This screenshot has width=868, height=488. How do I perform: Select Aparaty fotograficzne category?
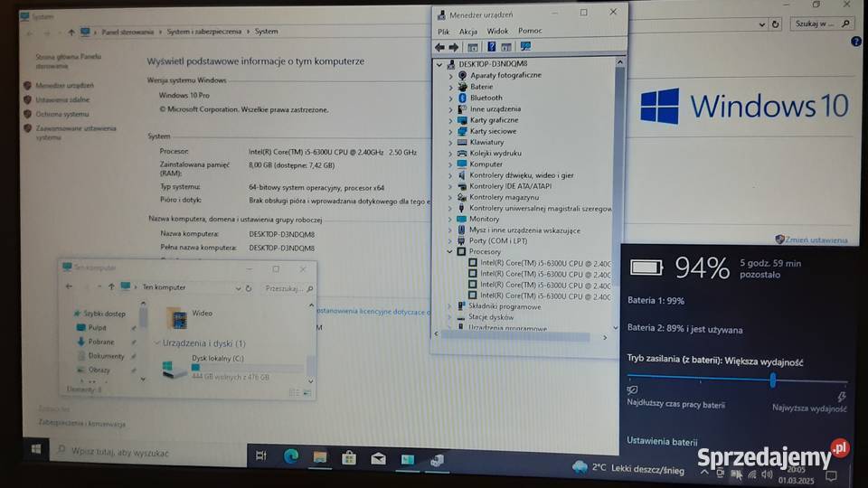pyautogui.click(x=505, y=75)
